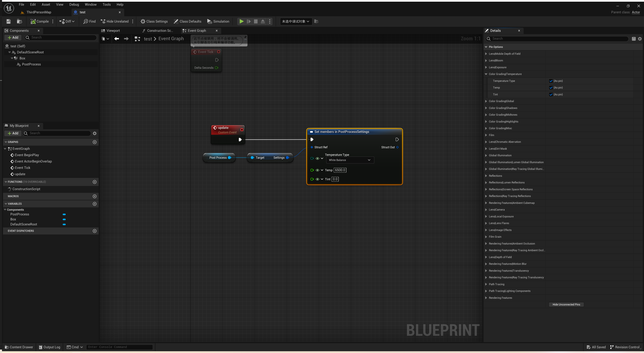Click the frame skip play button

[249, 21]
